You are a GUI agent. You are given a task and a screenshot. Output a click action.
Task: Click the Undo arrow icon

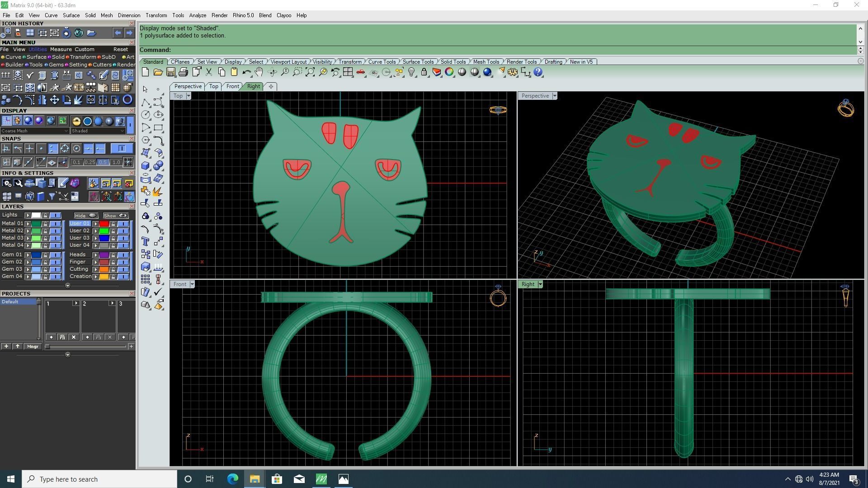point(247,72)
